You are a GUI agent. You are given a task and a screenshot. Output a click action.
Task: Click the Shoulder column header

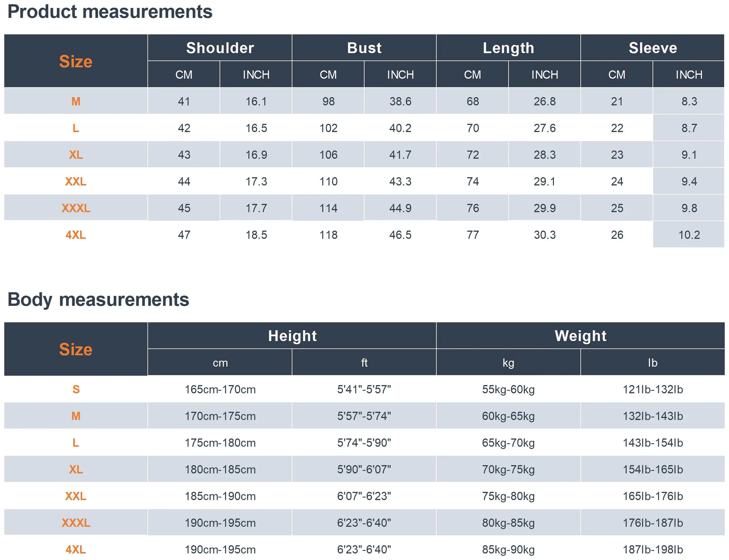[220, 48]
